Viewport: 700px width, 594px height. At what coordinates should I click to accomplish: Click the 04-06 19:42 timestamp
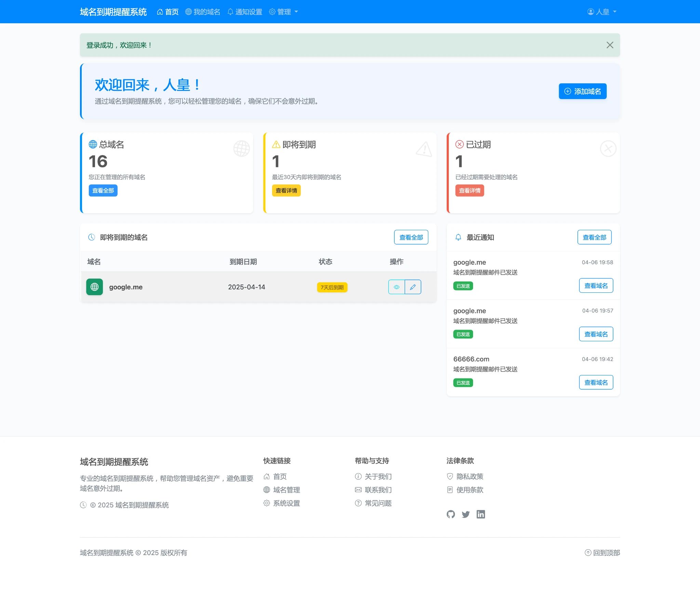click(x=597, y=359)
